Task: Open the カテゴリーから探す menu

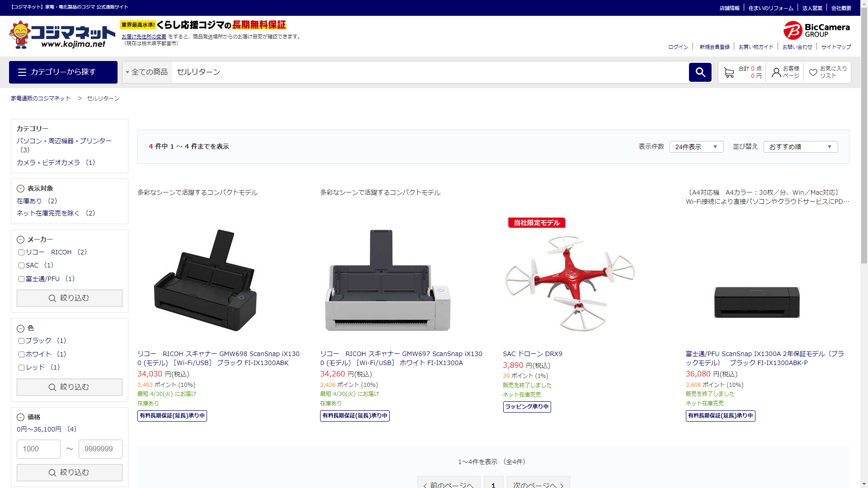Action: coord(63,72)
